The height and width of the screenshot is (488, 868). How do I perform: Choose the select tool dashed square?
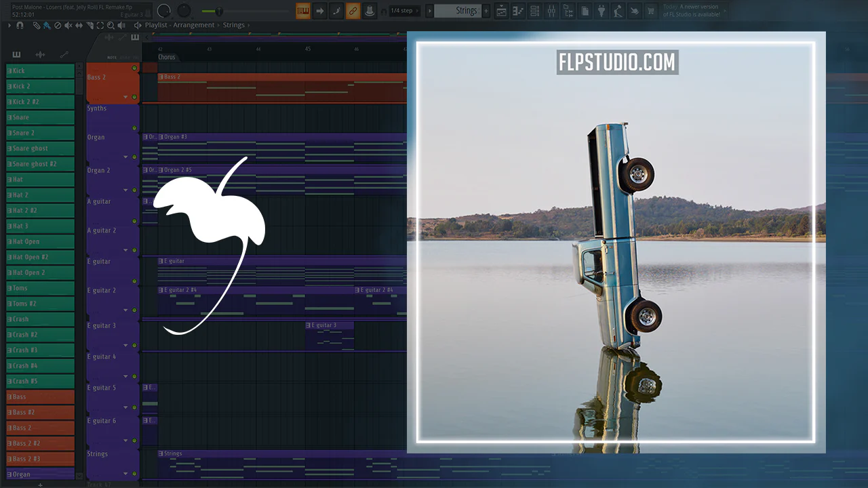(x=100, y=25)
